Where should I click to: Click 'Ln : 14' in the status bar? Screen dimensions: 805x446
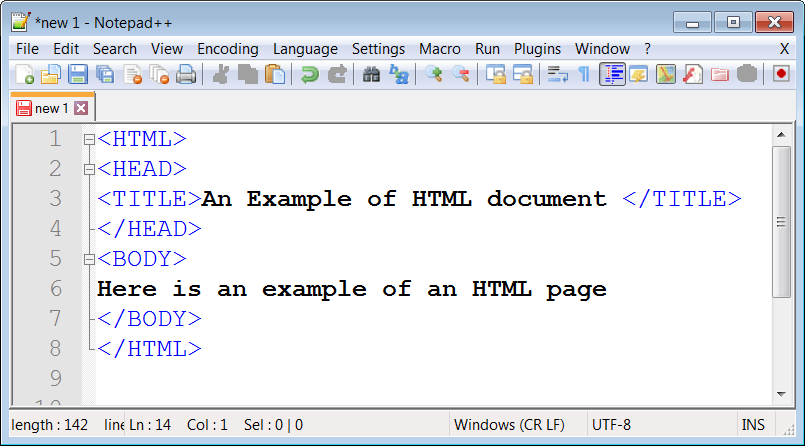150,425
